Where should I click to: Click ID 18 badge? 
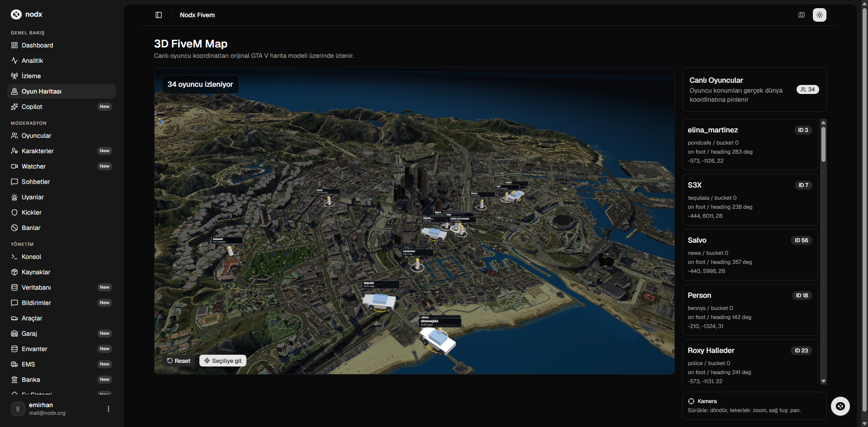coord(802,296)
